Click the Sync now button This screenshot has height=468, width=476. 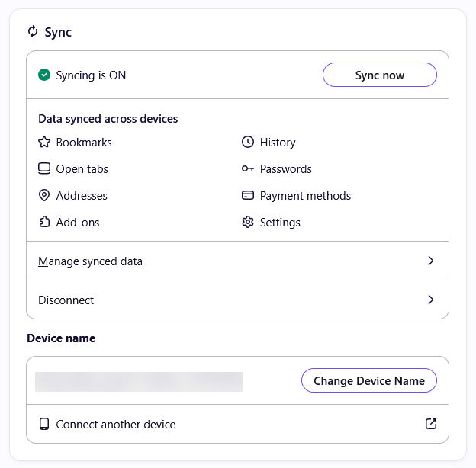coord(379,75)
